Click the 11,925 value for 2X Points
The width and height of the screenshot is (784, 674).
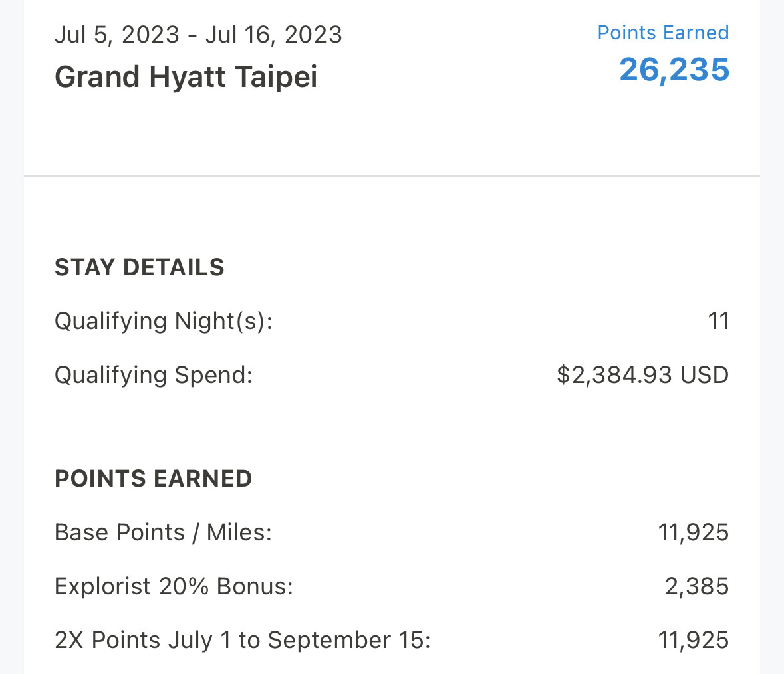(x=693, y=640)
